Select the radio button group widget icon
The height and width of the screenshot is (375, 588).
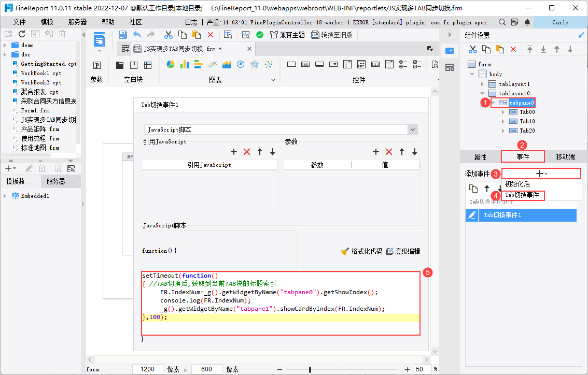coord(402,65)
